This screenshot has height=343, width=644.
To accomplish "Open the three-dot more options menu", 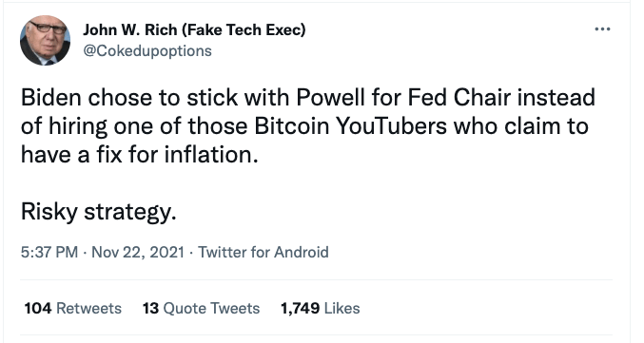I will pos(602,29).
